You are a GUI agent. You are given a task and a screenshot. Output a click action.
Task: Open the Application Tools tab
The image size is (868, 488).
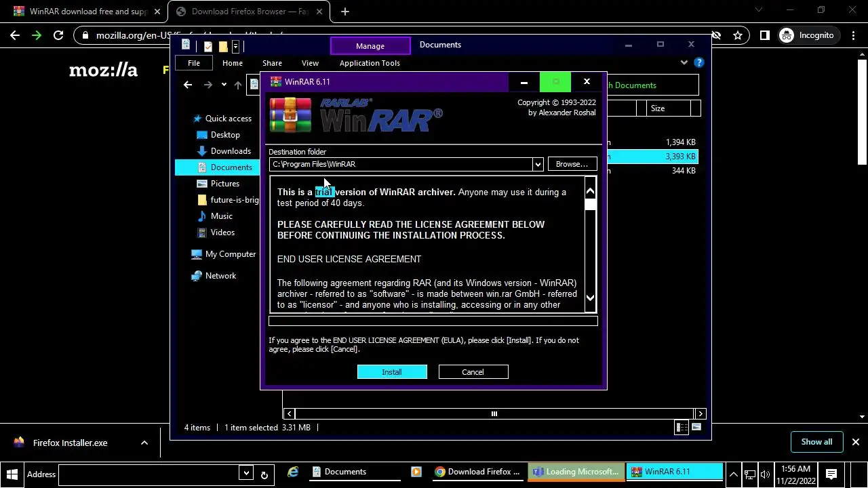(x=370, y=63)
